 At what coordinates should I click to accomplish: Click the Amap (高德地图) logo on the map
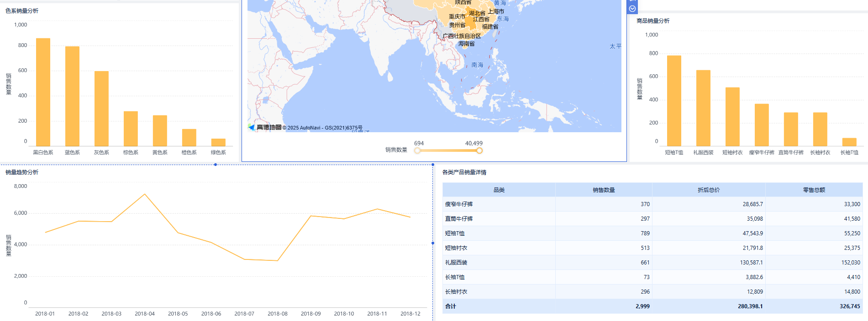(265, 127)
